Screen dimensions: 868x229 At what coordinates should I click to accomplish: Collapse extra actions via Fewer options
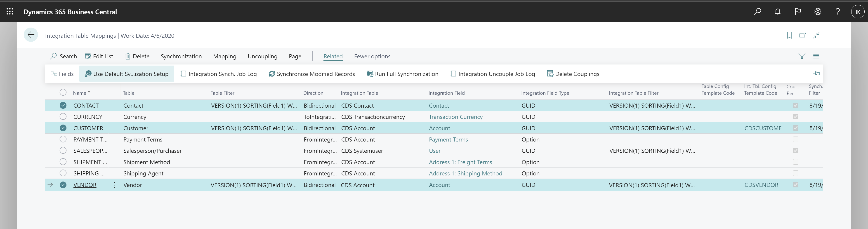(x=372, y=56)
